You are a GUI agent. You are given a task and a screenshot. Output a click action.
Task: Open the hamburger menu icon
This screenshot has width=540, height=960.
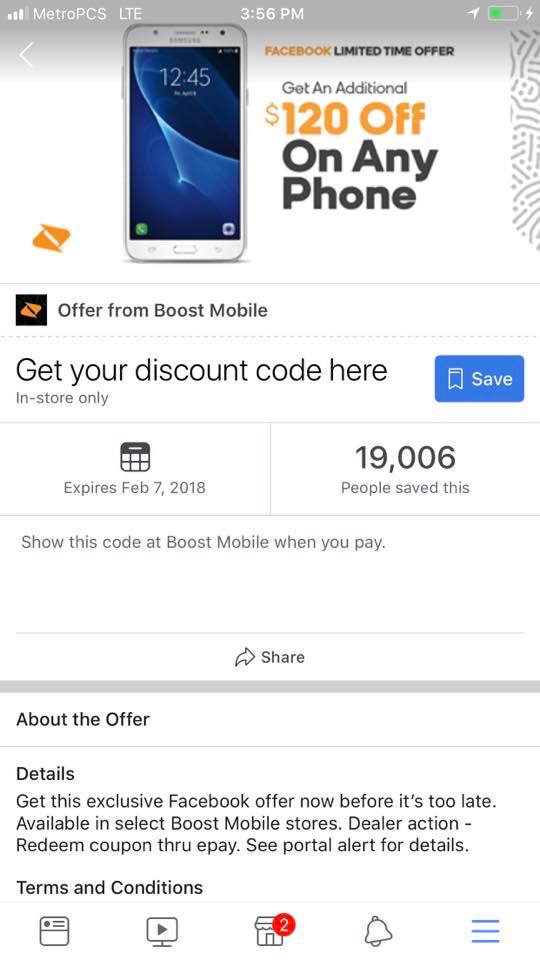(486, 931)
